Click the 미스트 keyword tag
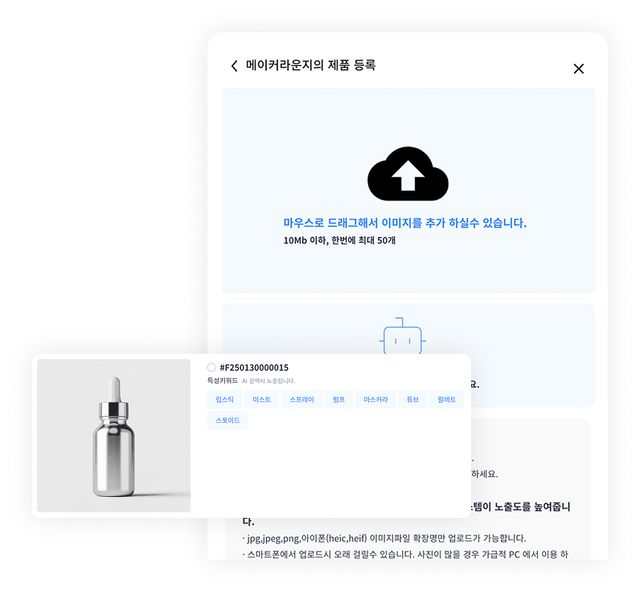This screenshot has width=640, height=592. click(261, 399)
